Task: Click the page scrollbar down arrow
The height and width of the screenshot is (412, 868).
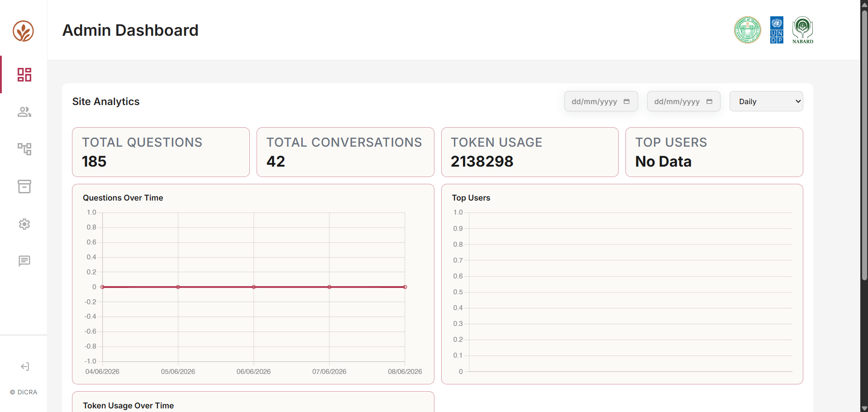Action: point(864,408)
